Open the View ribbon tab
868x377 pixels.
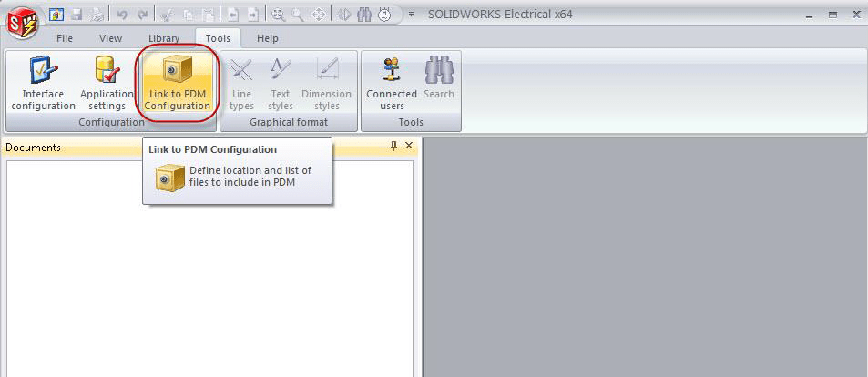[x=111, y=38]
